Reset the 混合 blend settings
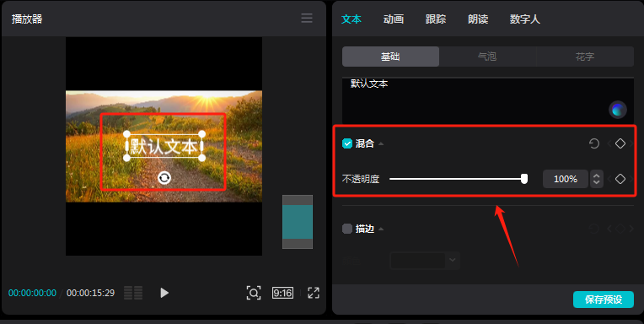Viewport: 644px width, 324px height. pos(594,143)
